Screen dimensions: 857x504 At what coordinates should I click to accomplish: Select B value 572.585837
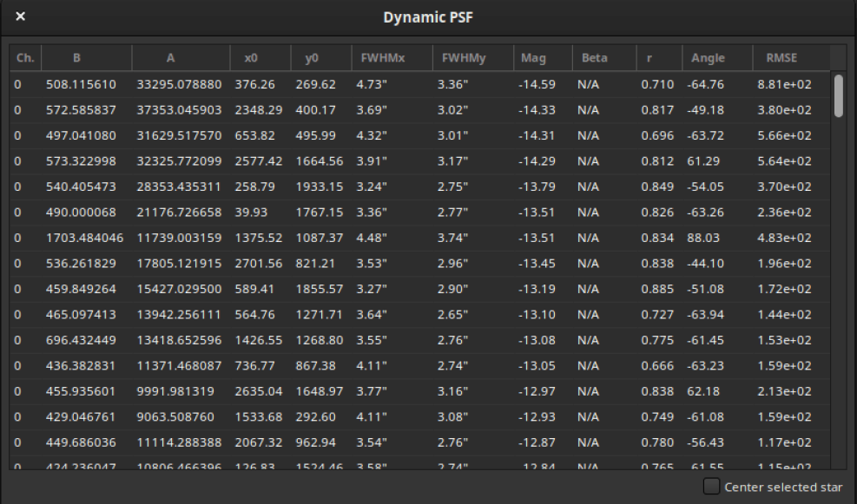(x=81, y=110)
